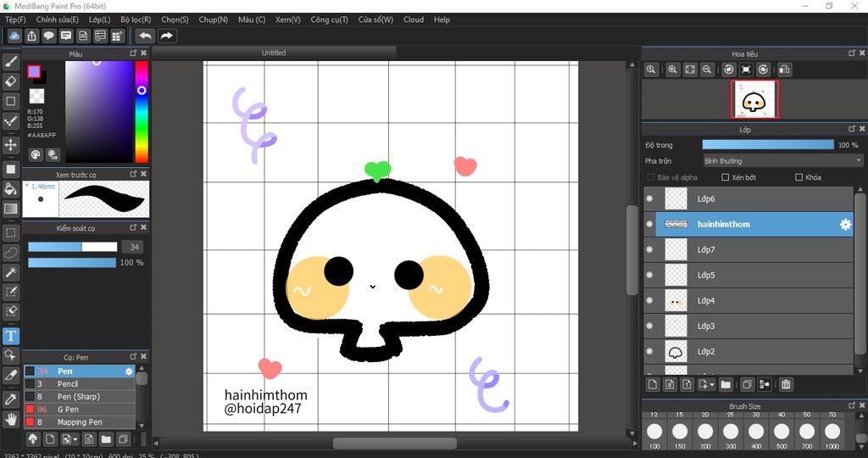Hide the Lớp4 layer

click(x=650, y=301)
